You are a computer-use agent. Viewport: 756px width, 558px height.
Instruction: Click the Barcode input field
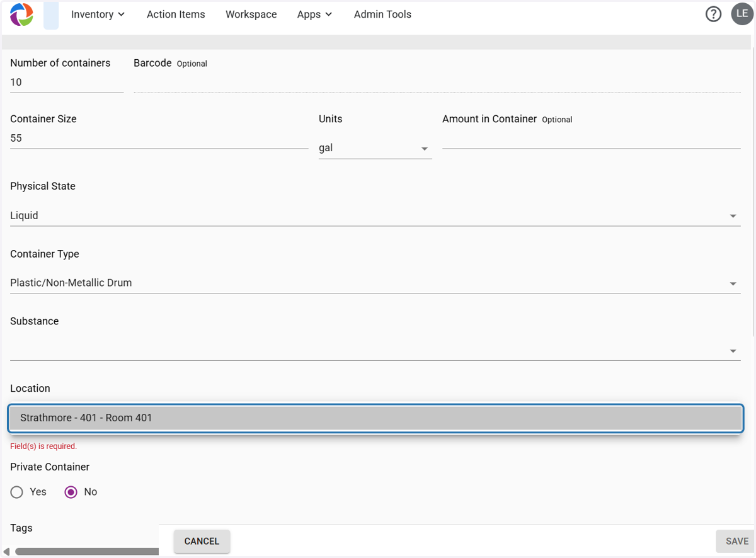[437, 83]
